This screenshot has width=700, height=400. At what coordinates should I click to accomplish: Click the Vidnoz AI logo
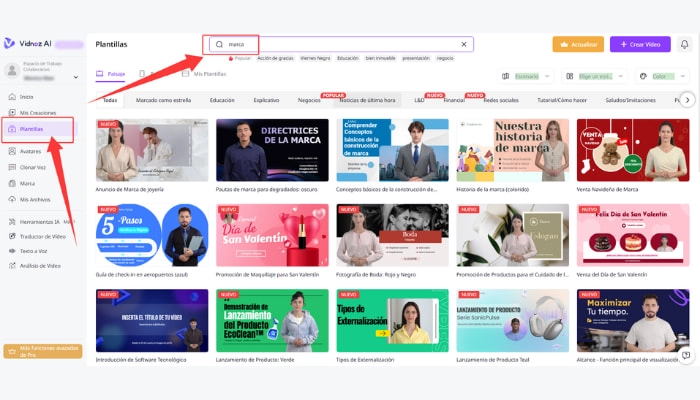27,43
